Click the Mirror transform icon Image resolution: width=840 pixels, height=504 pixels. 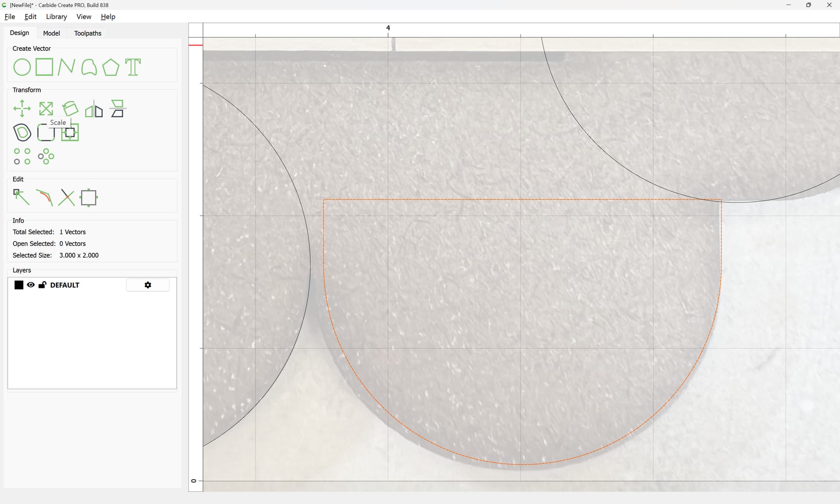[94, 109]
